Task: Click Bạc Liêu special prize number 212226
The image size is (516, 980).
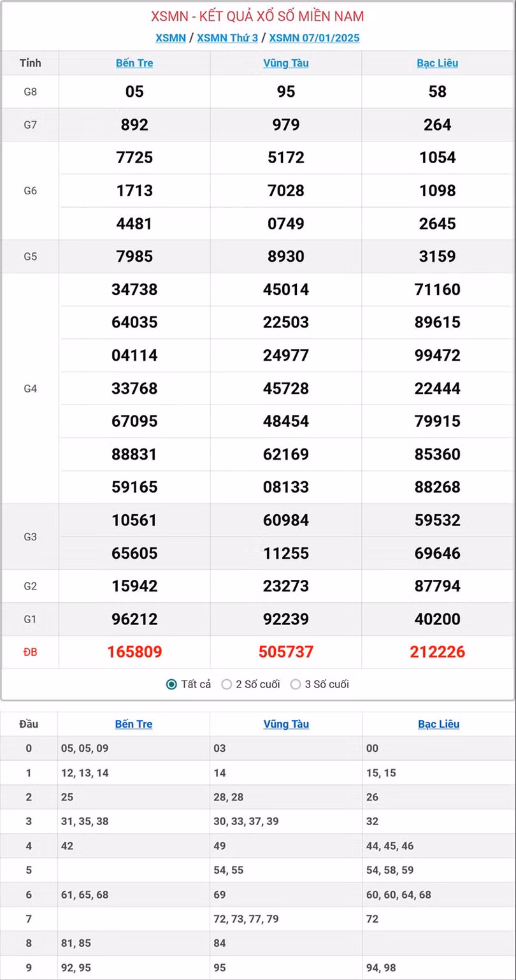Action: (438, 652)
